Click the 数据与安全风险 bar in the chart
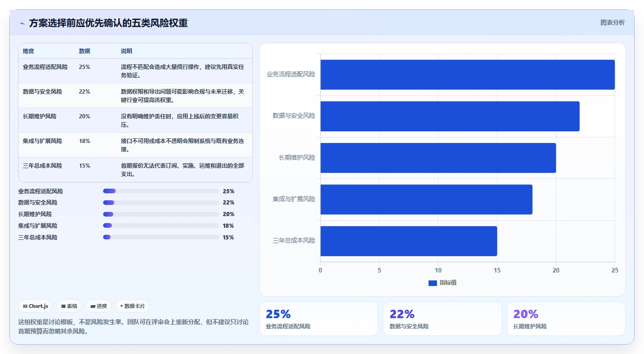This screenshot has width=644, height=354. (450, 116)
